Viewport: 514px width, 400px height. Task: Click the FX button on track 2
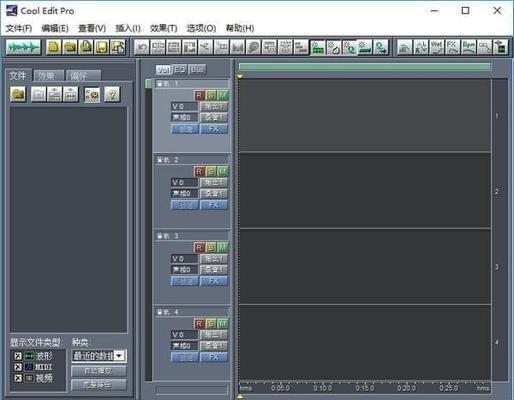pyautogui.click(x=214, y=205)
